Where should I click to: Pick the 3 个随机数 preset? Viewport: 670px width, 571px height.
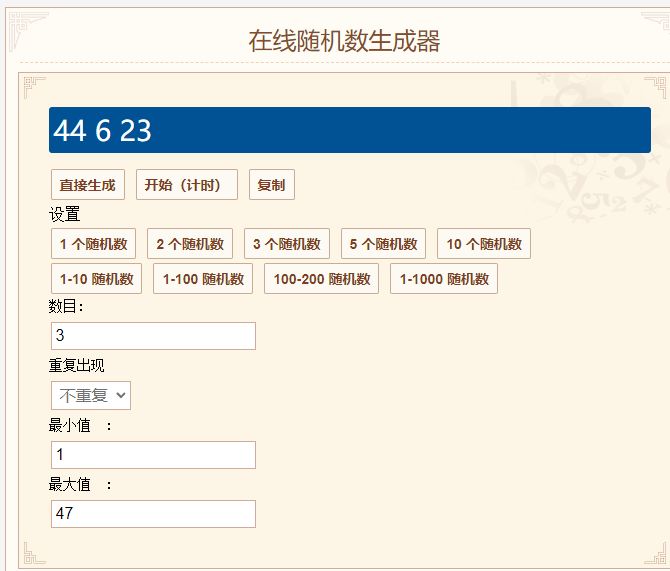pos(287,244)
